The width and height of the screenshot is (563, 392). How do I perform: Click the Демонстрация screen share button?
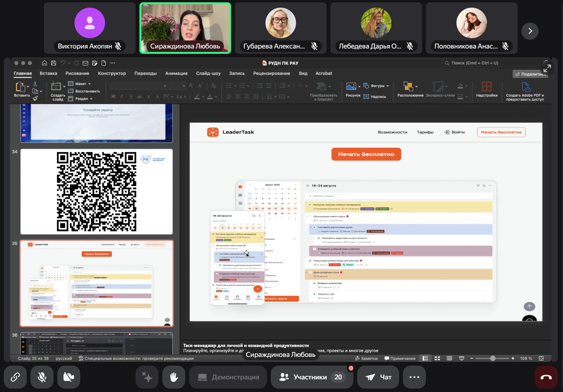pyautogui.click(x=228, y=377)
